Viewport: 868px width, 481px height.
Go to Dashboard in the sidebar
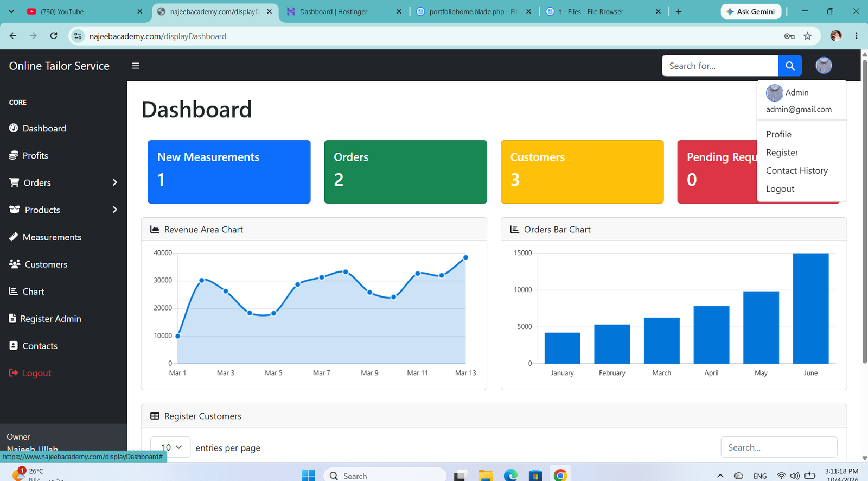pos(37,128)
